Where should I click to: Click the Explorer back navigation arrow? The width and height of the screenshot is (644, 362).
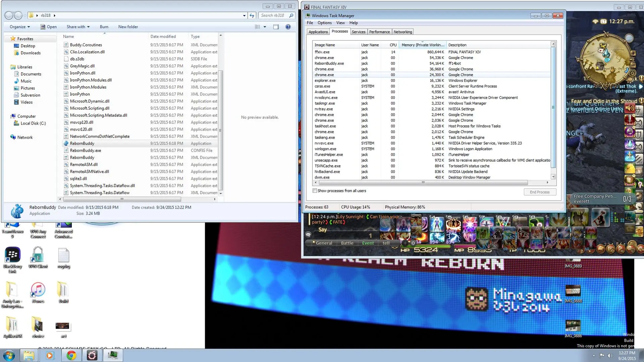coord(9,15)
